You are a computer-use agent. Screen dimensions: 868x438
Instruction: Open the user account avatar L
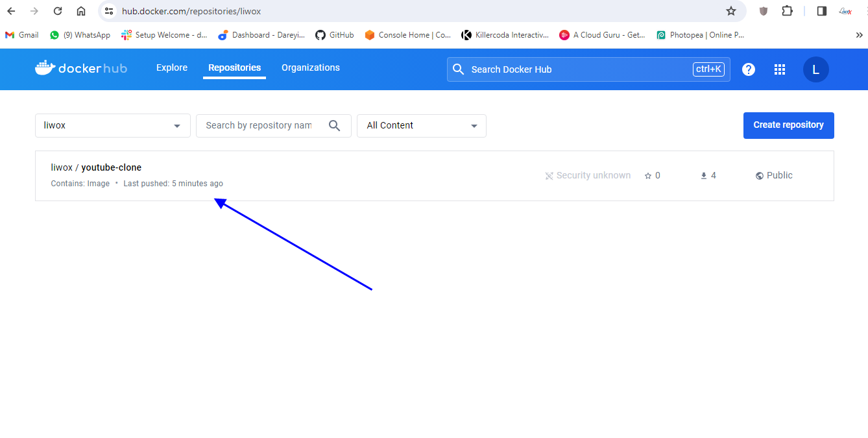815,69
